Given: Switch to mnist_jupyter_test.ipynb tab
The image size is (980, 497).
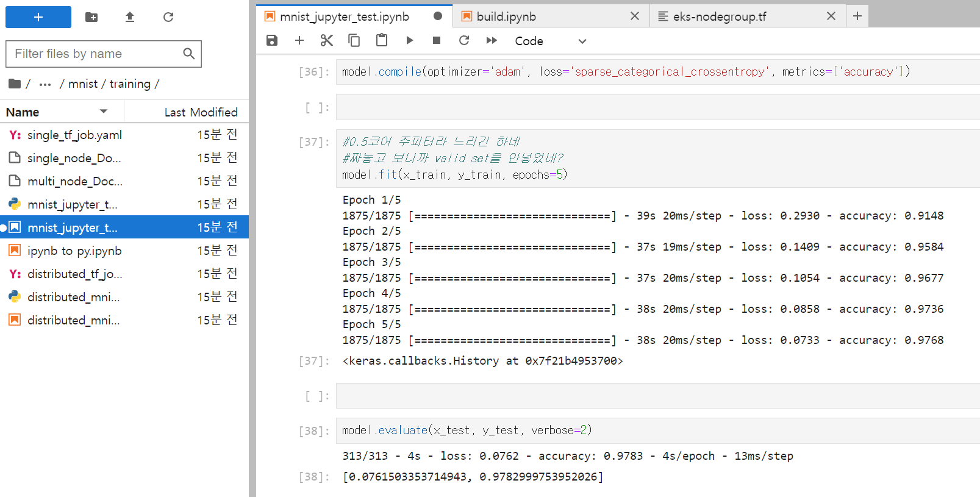Looking at the screenshot, I should 354,16.
